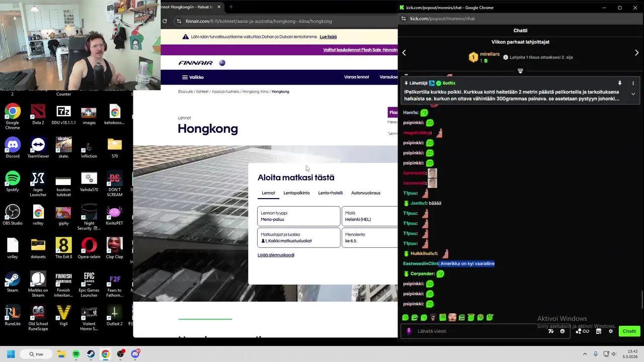The image size is (644, 362).
Task: Open the Flash Sale kaukolennot banner link
Action: pos(360,50)
